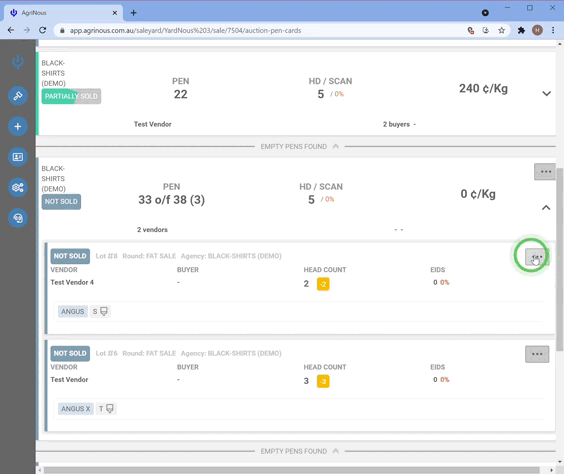Open the settings gears icon in sidebar
The image size is (564, 474).
(x=18, y=187)
